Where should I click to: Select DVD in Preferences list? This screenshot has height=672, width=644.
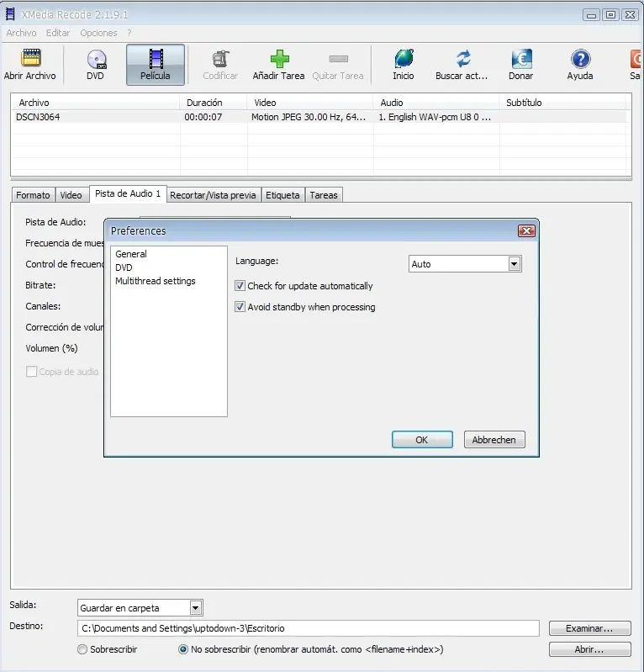coord(124,267)
